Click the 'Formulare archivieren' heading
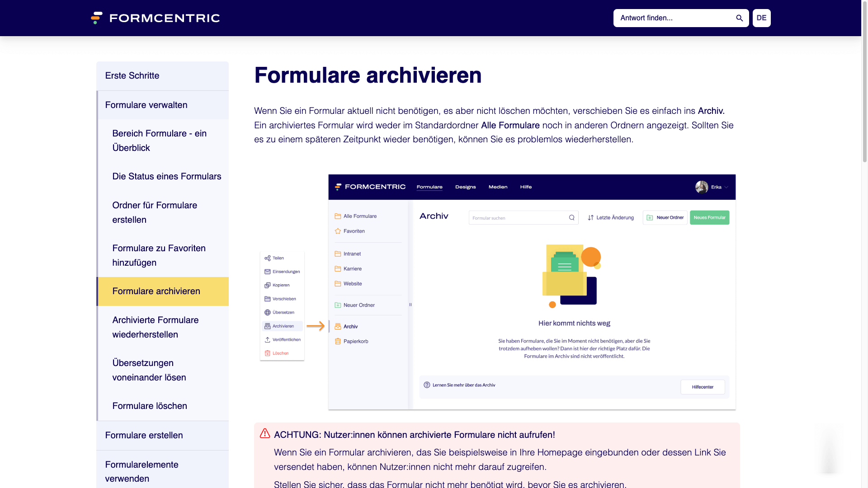Image resolution: width=868 pixels, height=488 pixels. pyautogui.click(x=368, y=75)
